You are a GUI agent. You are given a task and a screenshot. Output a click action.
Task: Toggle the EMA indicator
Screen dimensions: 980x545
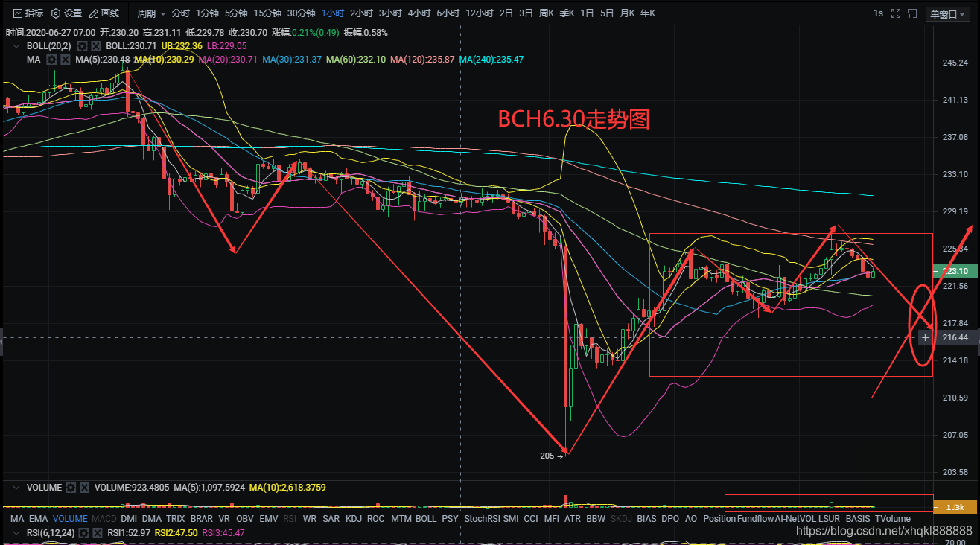[x=38, y=519]
